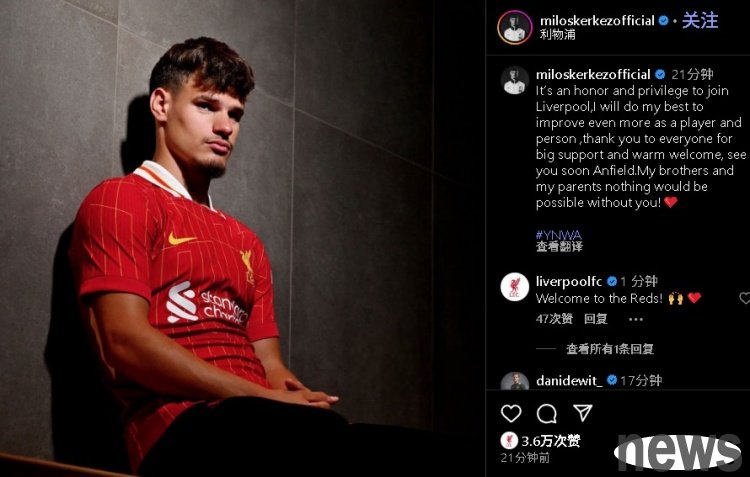This screenshot has width=750, height=477.
Task: Follow the account via 关注 button
Action: [700, 21]
